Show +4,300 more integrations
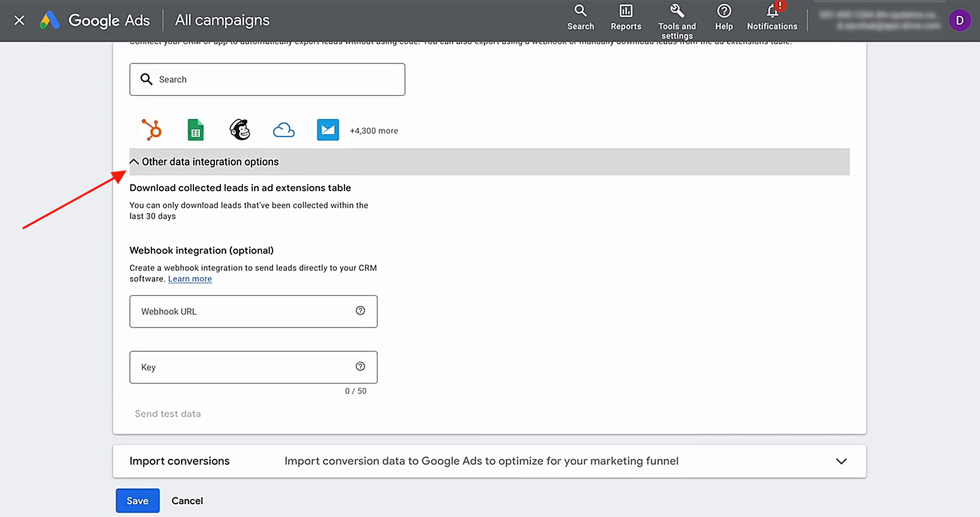Screen dimensions: 980x517 pyautogui.click(x=374, y=131)
